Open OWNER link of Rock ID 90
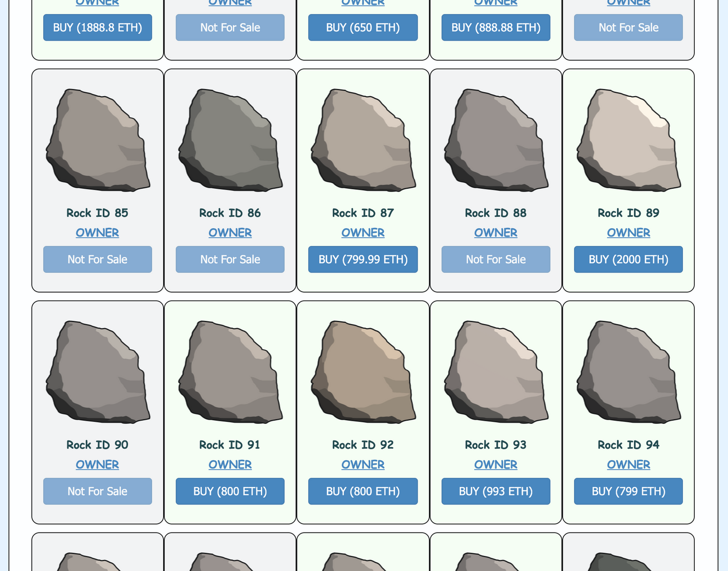Viewport: 728px width, 571px height. [x=97, y=465]
